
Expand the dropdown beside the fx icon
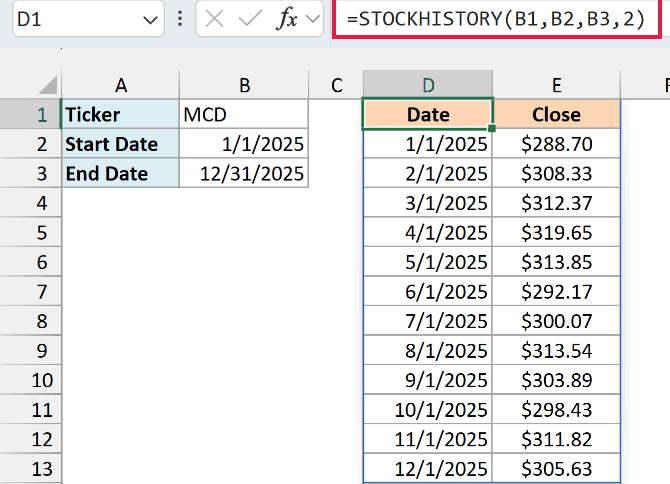[313, 19]
